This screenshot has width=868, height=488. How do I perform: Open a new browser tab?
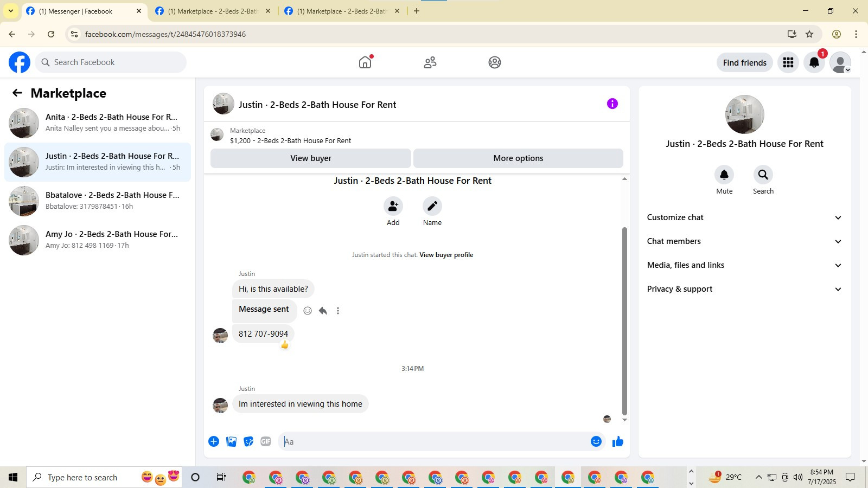click(417, 11)
